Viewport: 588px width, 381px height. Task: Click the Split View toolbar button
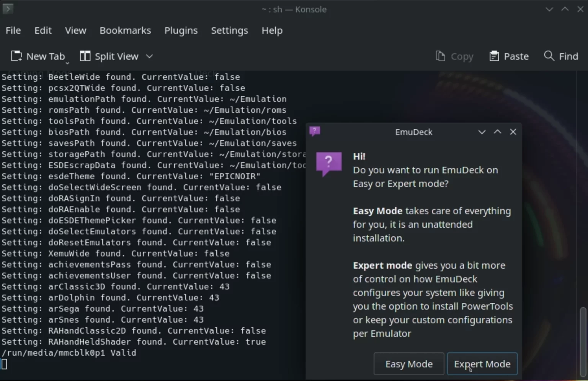109,56
